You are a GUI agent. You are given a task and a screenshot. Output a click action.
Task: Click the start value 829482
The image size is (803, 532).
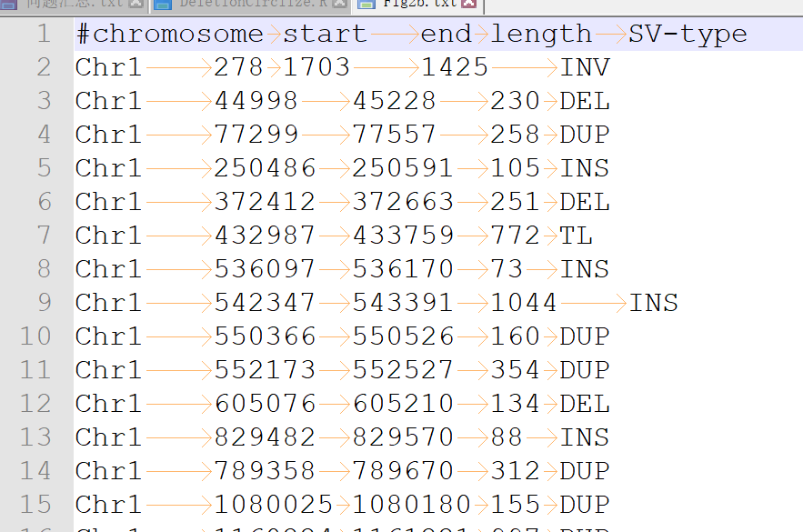(265, 437)
